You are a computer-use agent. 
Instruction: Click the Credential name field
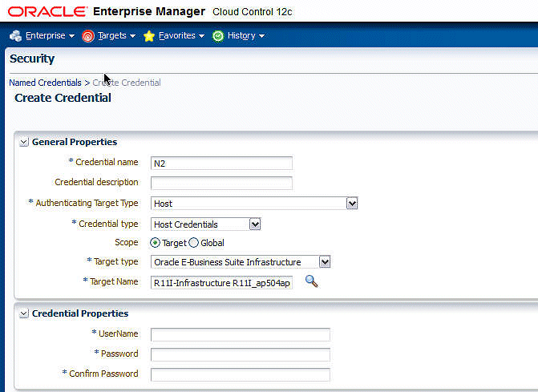click(x=221, y=164)
